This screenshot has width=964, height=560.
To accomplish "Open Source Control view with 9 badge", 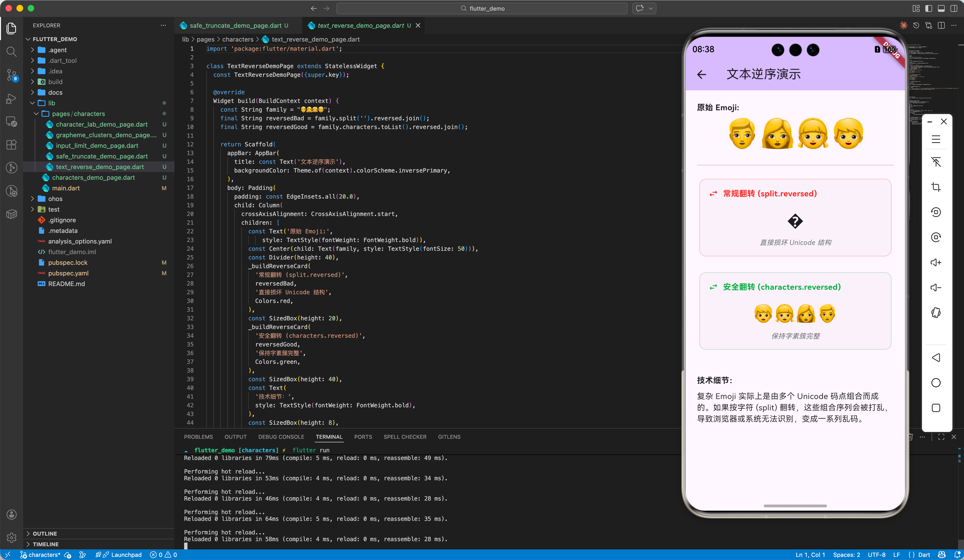I will [x=12, y=75].
